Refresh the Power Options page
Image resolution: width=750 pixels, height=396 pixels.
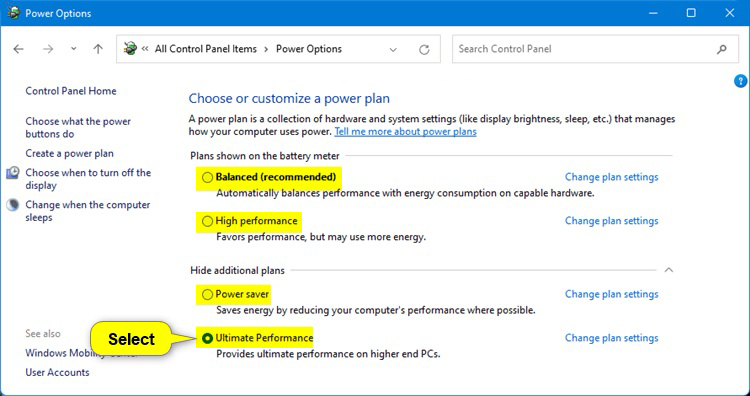tap(424, 49)
